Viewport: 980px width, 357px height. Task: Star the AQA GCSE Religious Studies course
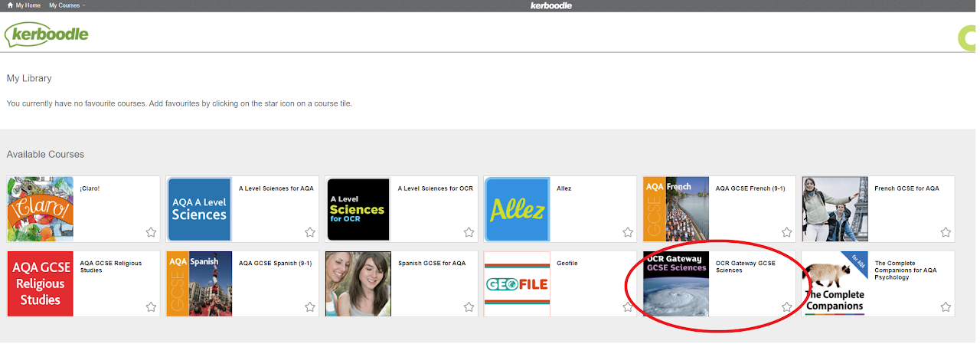[x=151, y=306]
